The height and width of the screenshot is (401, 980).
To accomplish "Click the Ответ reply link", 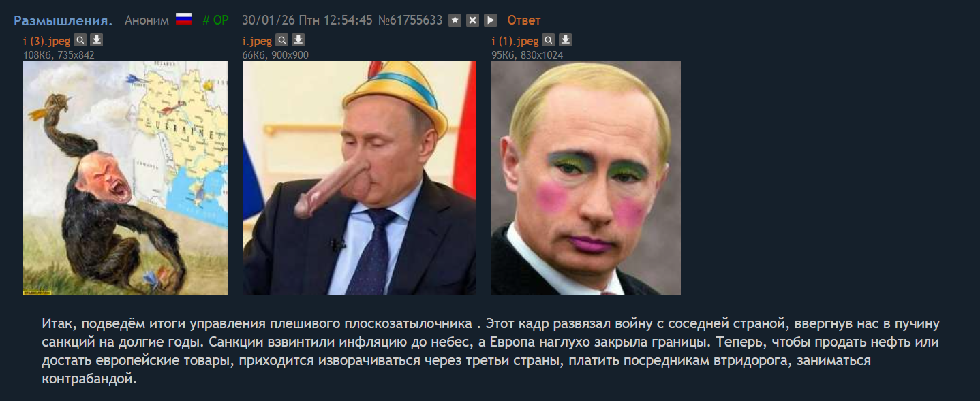I will pyautogui.click(x=524, y=20).
